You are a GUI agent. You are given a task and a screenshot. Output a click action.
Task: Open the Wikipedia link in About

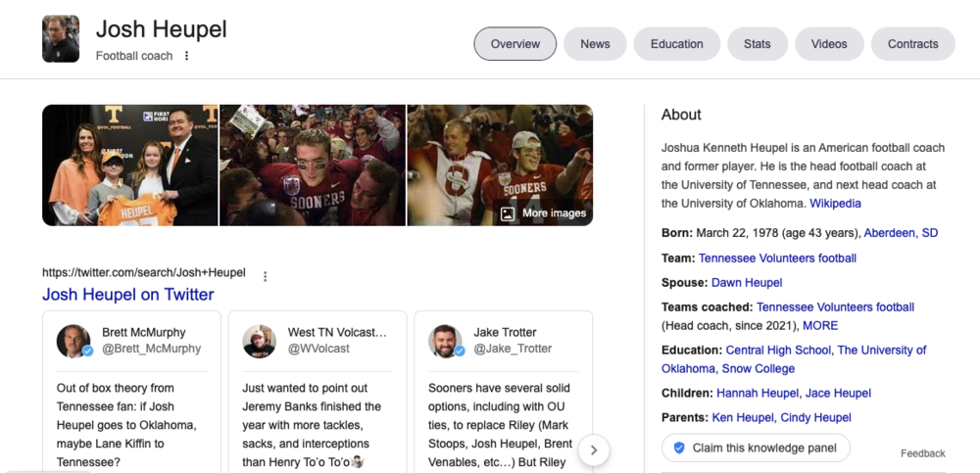coord(835,203)
